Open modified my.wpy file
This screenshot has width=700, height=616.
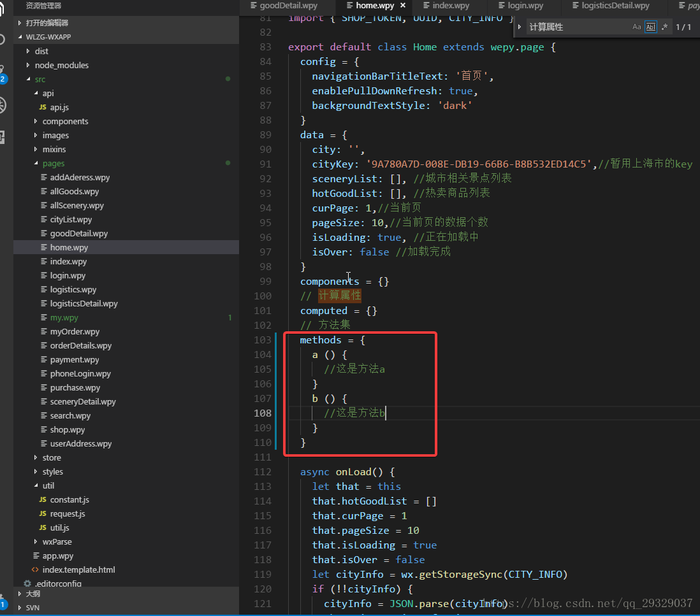[64, 318]
